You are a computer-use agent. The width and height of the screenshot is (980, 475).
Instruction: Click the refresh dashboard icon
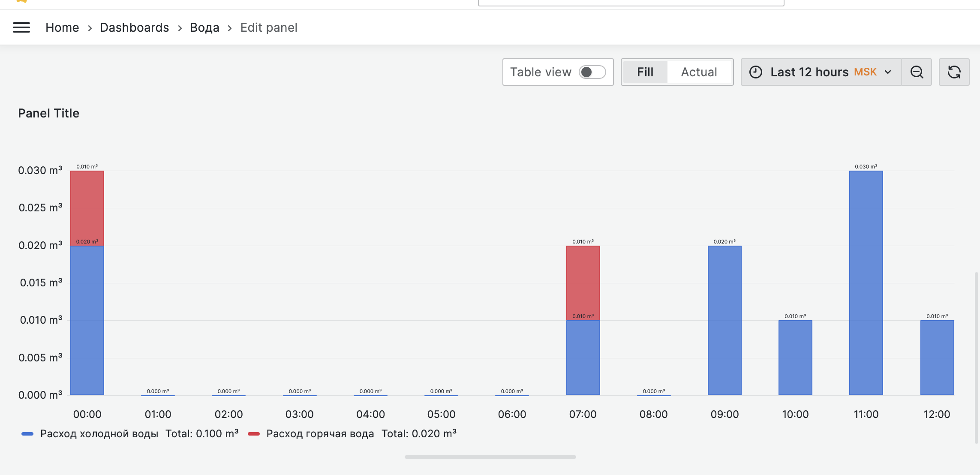point(954,72)
